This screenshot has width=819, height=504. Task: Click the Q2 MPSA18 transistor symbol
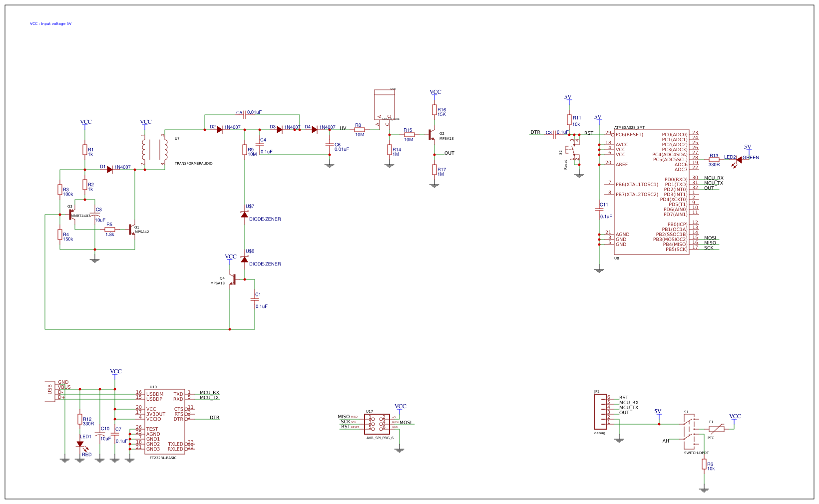pos(432,135)
